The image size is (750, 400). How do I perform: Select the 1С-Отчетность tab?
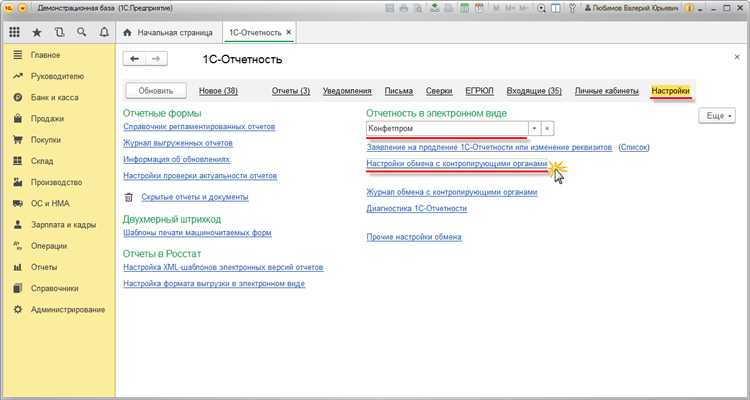pos(255,33)
